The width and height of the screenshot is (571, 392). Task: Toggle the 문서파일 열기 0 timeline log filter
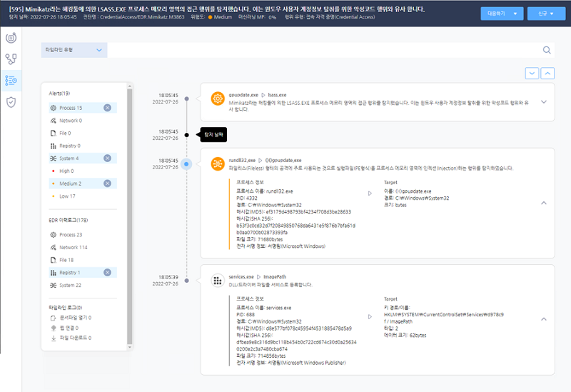tap(71, 318)
